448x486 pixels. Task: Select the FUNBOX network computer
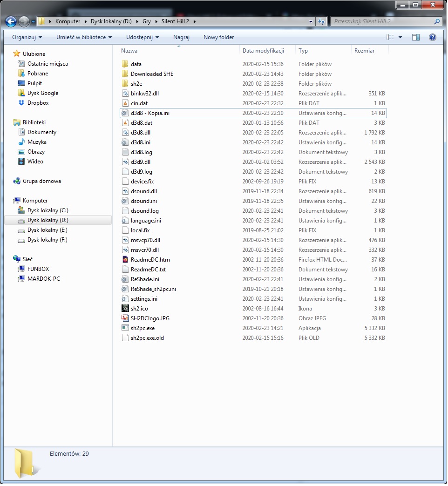pos(38,269)
